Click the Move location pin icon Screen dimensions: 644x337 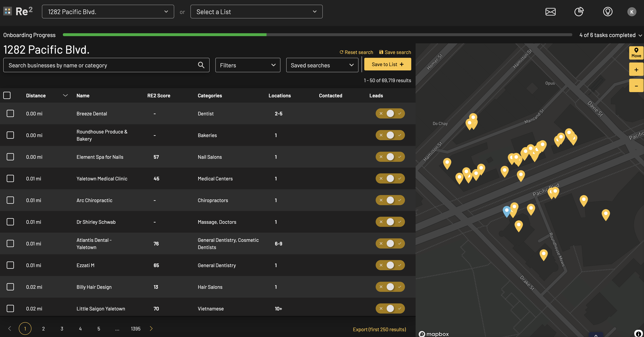[636, 53]
